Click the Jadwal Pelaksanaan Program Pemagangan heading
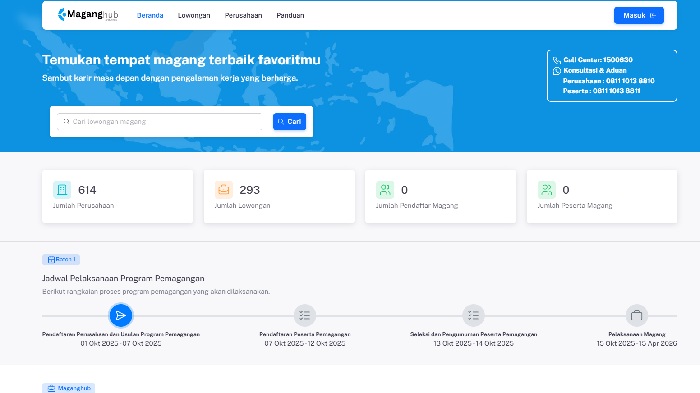The height and width of the screenshot is (393, 700). (x=123, y=278)
